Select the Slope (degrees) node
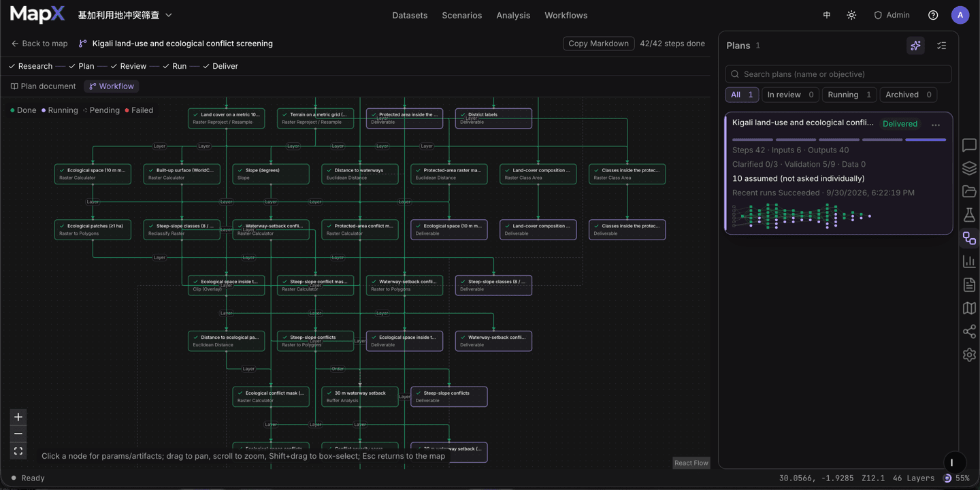This screenshot has width=980, height=490. pos(271,174)
